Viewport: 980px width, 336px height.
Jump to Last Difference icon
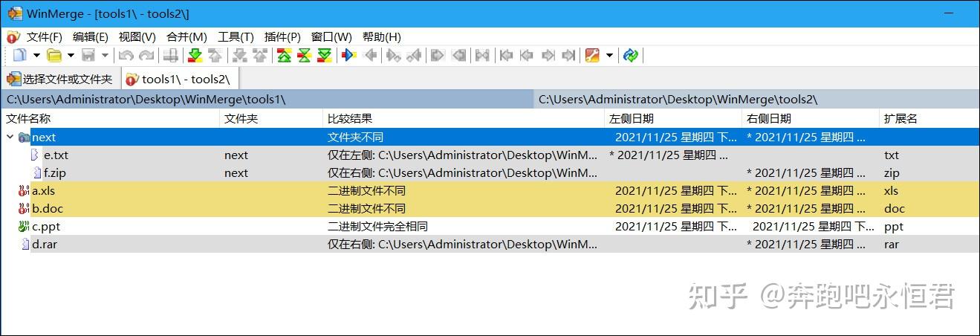click(324, 55)
